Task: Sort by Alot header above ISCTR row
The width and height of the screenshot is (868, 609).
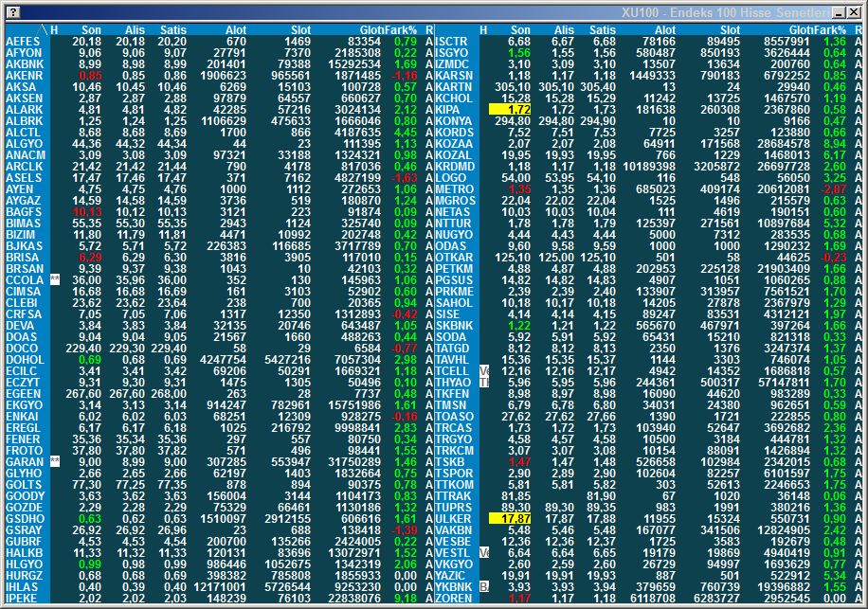Action: [665, 30]
